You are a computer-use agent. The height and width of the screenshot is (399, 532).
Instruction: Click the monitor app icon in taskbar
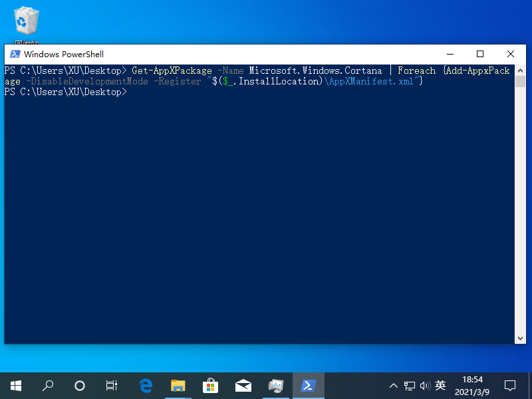click(275, 385)
